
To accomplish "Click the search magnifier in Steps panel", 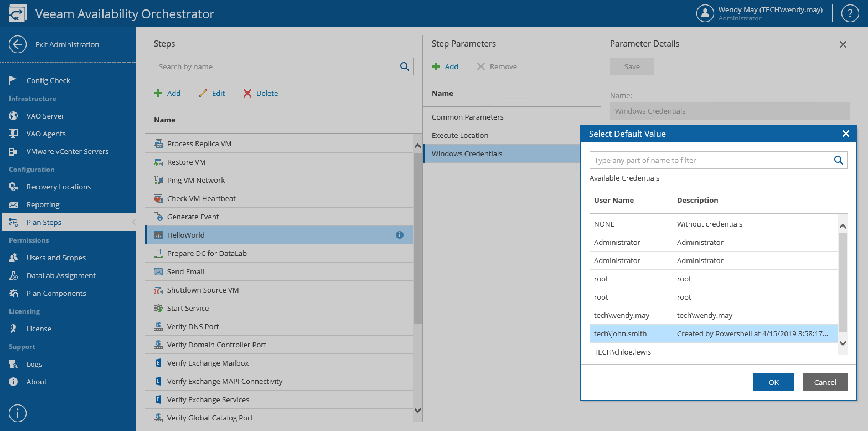I will click(404, 66).
